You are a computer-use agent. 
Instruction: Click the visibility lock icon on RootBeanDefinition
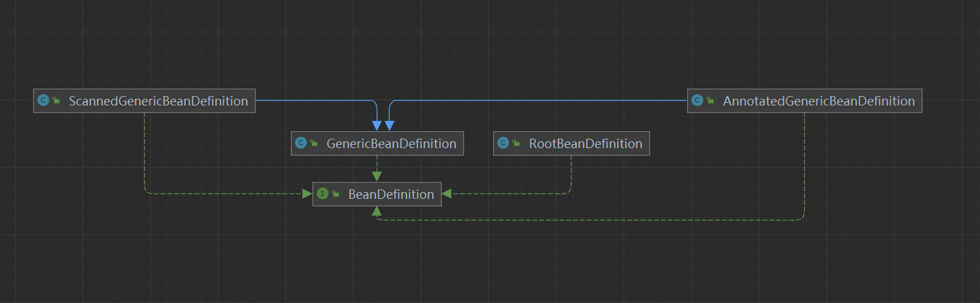[515, 143]
